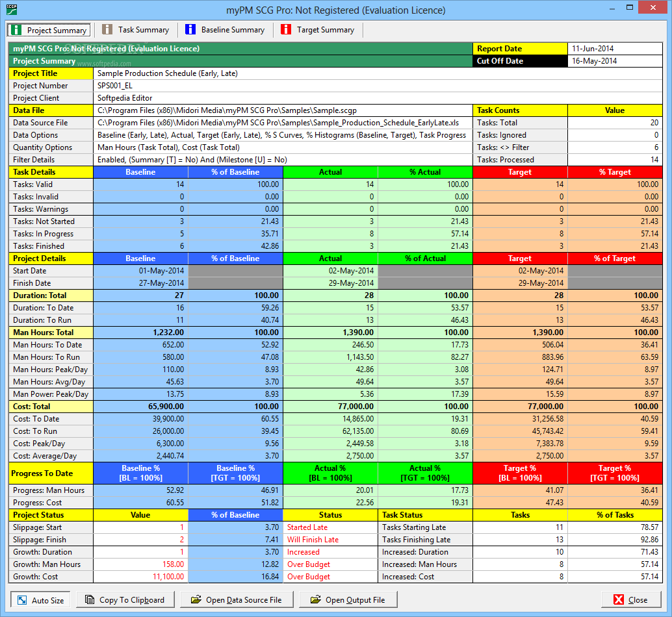Open the Baseline Summary tab
The image size is (672, 617).
click(225, 29)
